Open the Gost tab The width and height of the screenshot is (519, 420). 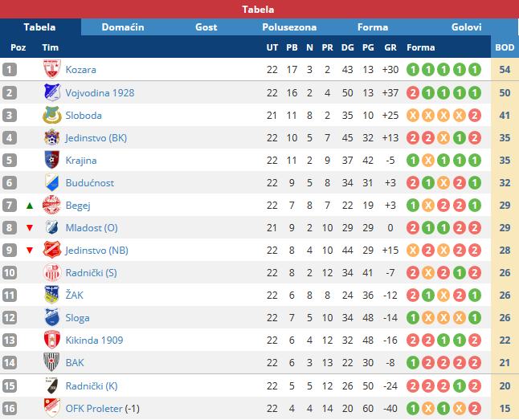(x=206, y=27)
